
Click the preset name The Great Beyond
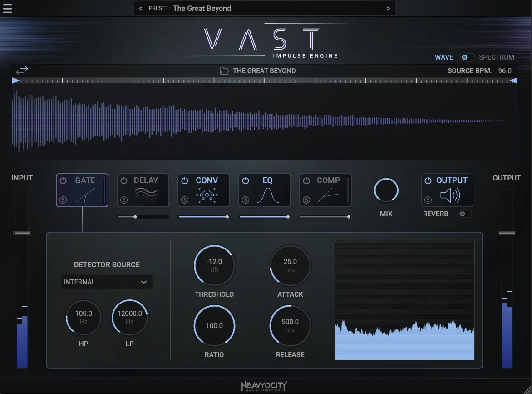click(x=202, y=9)
